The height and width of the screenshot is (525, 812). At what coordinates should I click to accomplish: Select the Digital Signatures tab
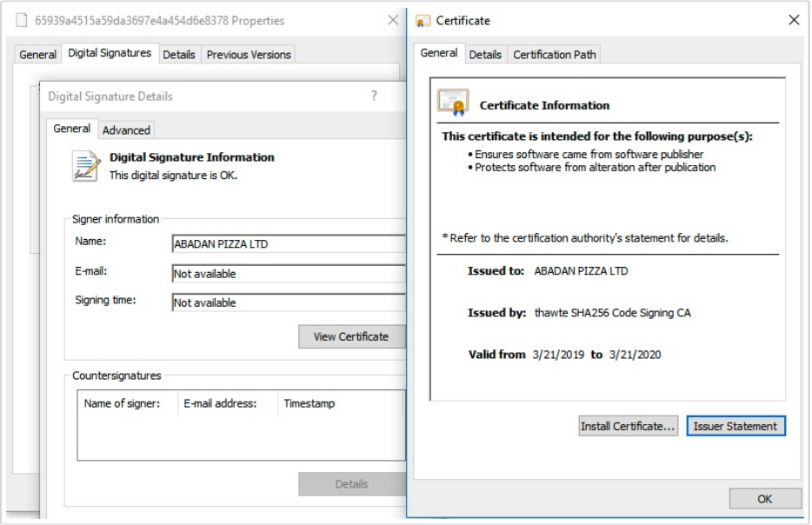(110, 53)
